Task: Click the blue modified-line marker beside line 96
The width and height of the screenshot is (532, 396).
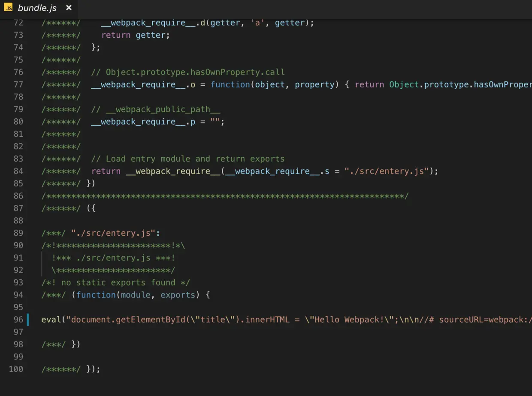Action: [x=28, y=320]
